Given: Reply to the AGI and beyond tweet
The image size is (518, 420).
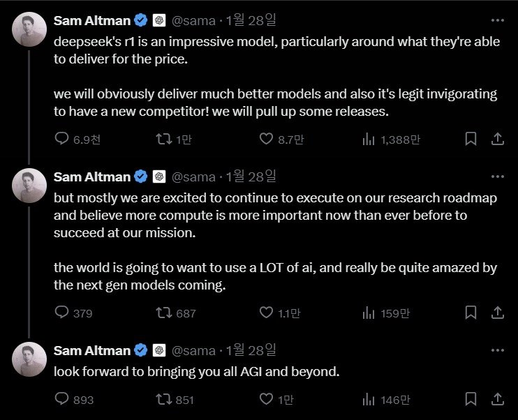Looking at the screenshot, I should click(62, 400).
